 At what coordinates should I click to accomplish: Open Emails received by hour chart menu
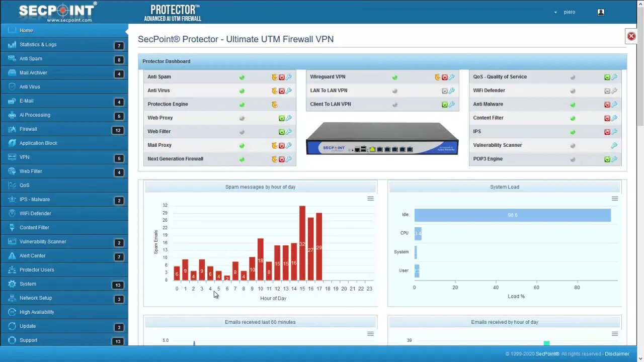click(615, 334)
